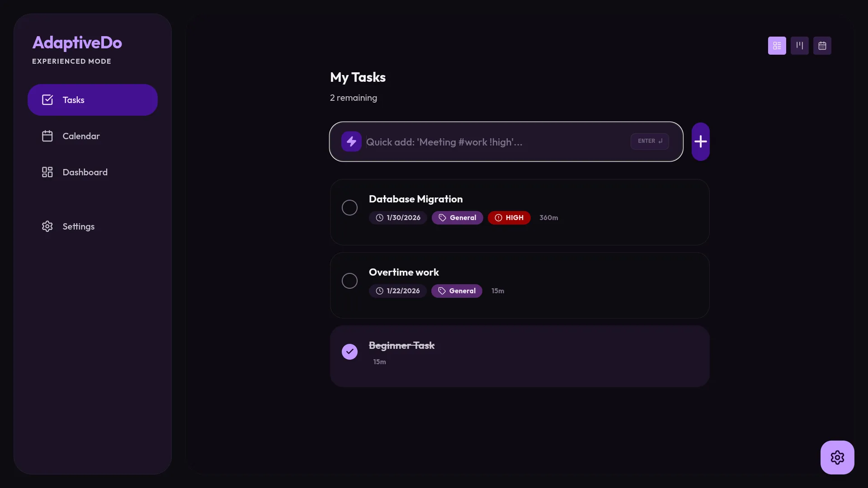Click the lightning bolt quick-add icon
The image size is (868, 488).
pos(351,142)
